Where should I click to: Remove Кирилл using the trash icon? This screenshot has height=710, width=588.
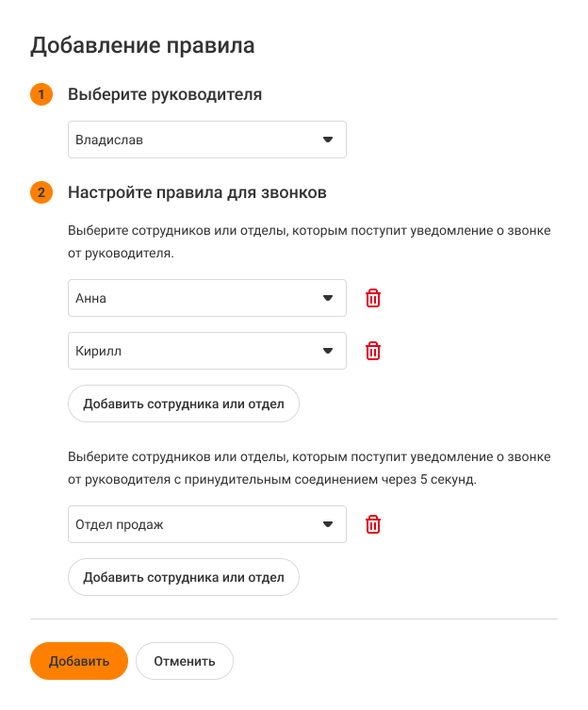(373, 351)
